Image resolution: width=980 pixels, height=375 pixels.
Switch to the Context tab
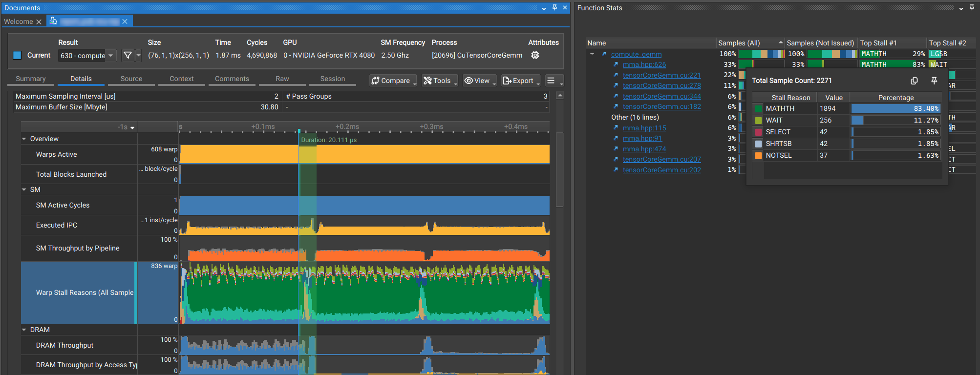(x=182, y=79)
